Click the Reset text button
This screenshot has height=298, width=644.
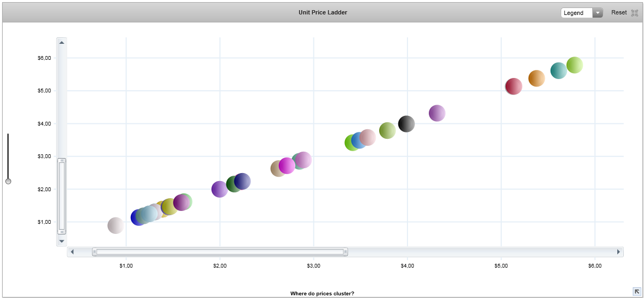point(619,13)
